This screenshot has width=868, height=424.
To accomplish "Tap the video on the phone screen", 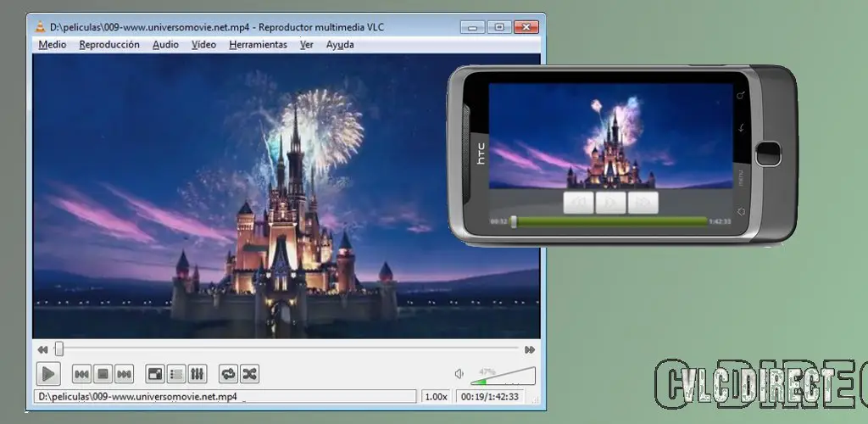I will [610, 137].
